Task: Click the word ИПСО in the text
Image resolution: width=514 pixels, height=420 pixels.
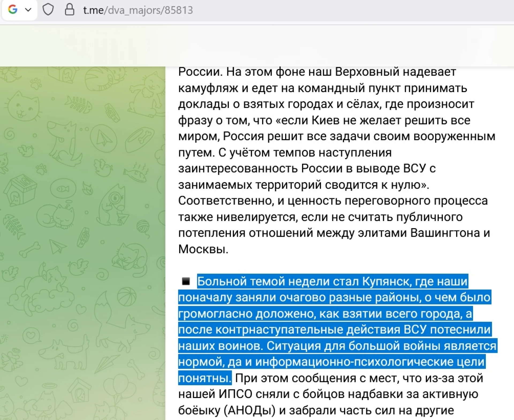Action: tap(235, 394)
